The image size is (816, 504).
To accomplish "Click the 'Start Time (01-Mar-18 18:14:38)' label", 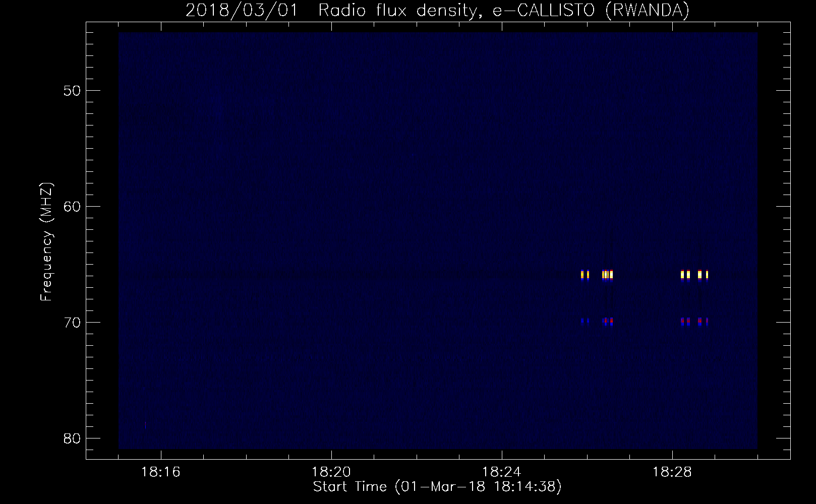I will tap(437, 487).
